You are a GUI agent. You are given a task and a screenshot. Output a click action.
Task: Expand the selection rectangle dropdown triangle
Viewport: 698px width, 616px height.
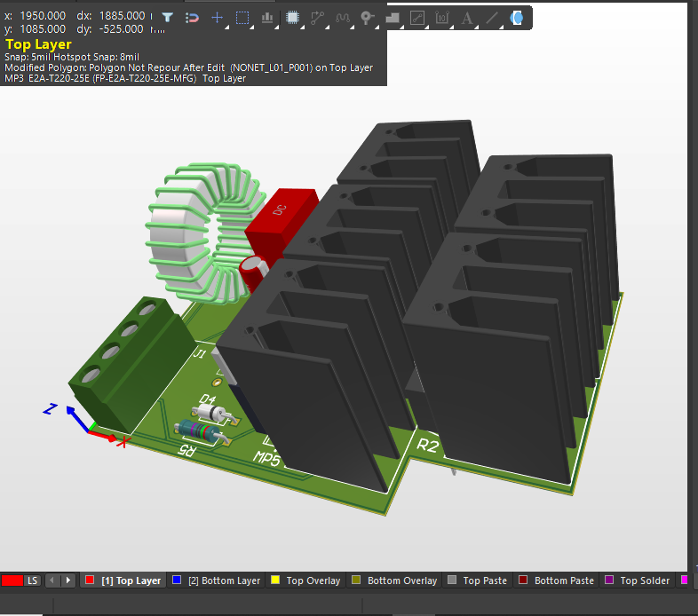click(252, 28)
